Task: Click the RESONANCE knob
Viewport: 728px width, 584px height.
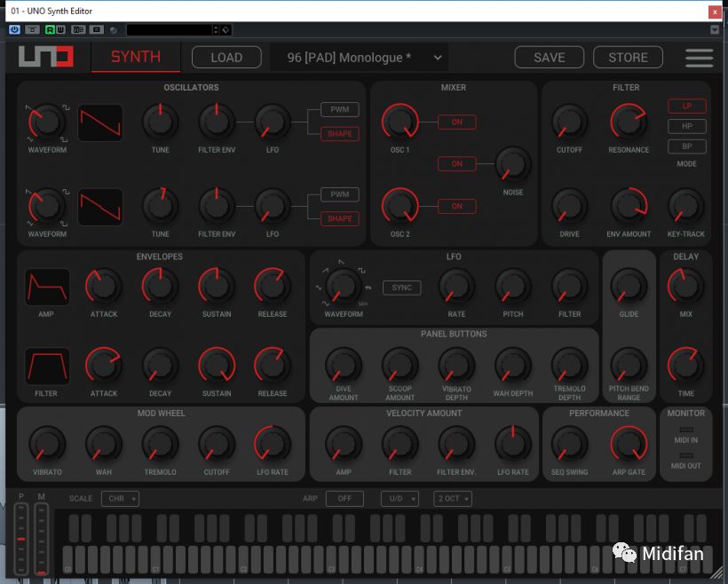Action: [x=629, y=122]
